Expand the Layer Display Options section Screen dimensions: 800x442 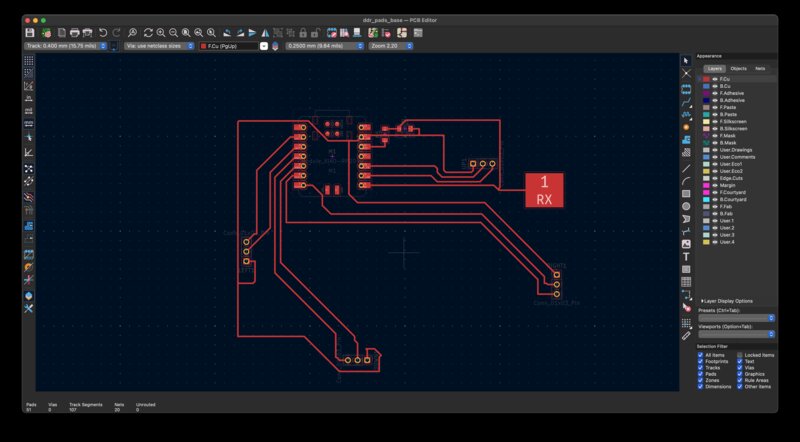[x=726, y=300]
